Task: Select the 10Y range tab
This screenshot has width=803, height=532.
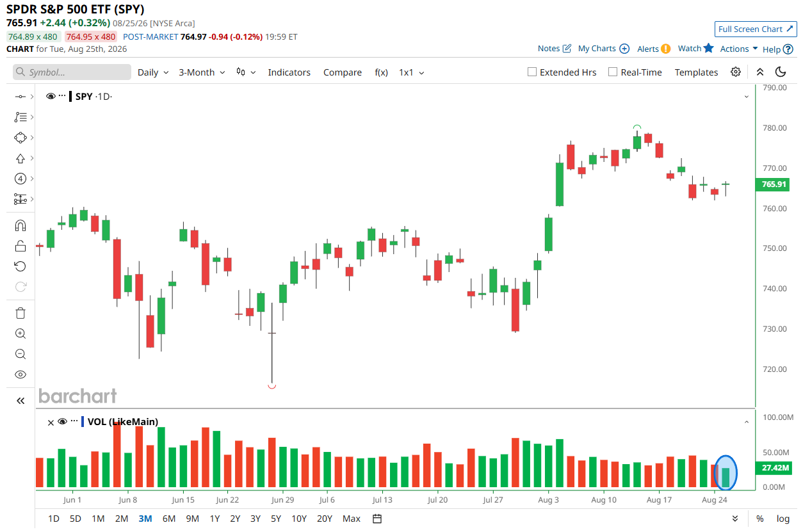Action: [x=298, y=519]
